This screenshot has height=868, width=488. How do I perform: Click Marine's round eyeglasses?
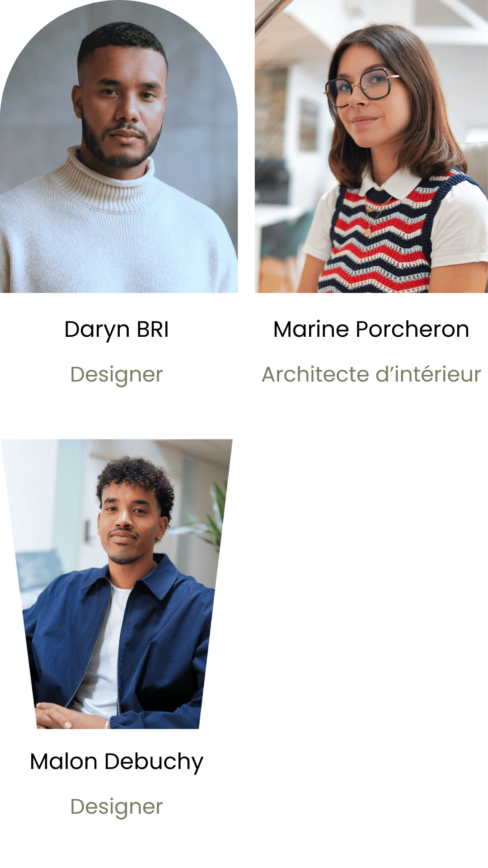(361, 88)
